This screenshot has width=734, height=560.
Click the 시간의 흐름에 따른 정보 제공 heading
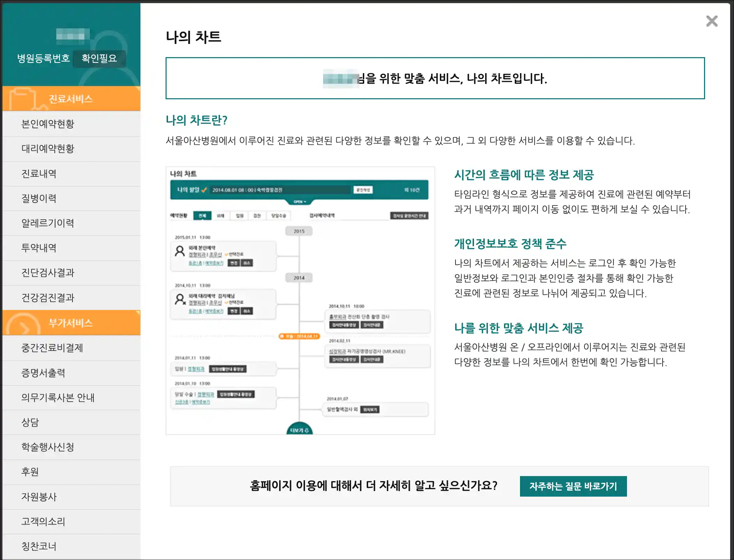click(x=524, y=175)
